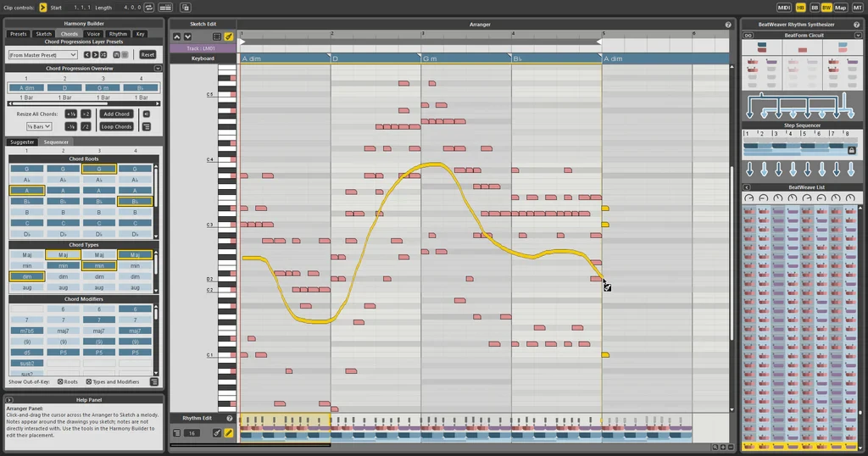The height and width of the screenshot is (456, 868).
Task: Toggle Show Out-of-Key Roots checkbox
Action: [x=60, y=382]
